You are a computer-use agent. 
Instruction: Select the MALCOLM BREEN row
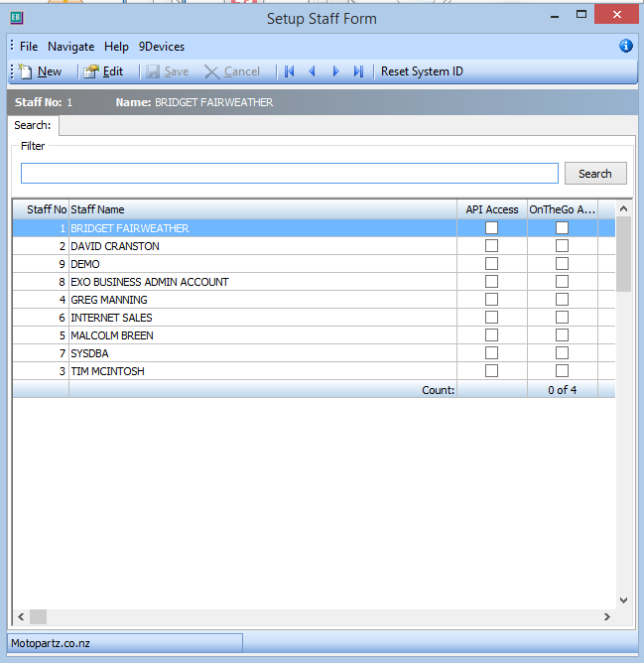[314, 334]
